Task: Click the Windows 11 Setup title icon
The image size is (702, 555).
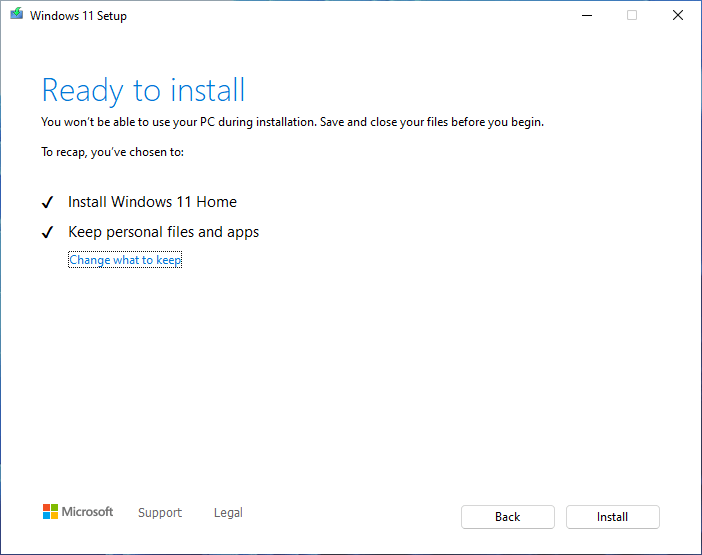Action: pyautogui.click(x=17, y=14)
